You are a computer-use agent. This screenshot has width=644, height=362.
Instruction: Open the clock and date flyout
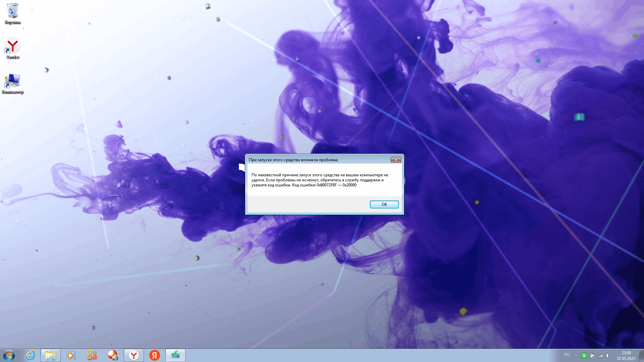click(626, 356)
